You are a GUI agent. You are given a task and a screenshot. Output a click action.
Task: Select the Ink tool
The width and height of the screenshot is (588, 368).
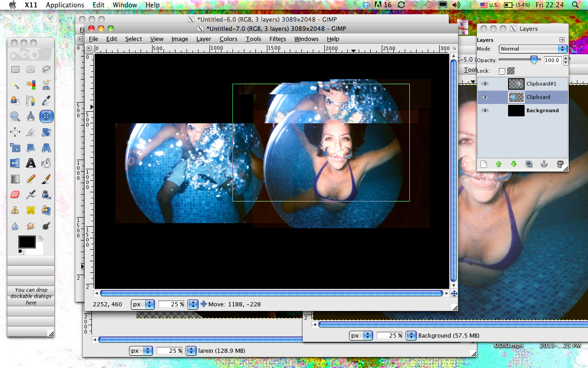[46, 195]
